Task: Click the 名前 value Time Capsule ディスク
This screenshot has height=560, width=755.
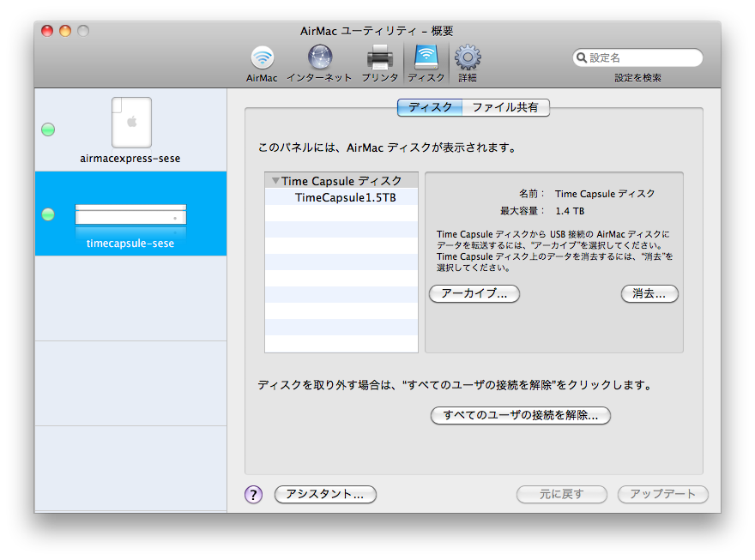Action: pyautogui.click(x=605, y=194)
